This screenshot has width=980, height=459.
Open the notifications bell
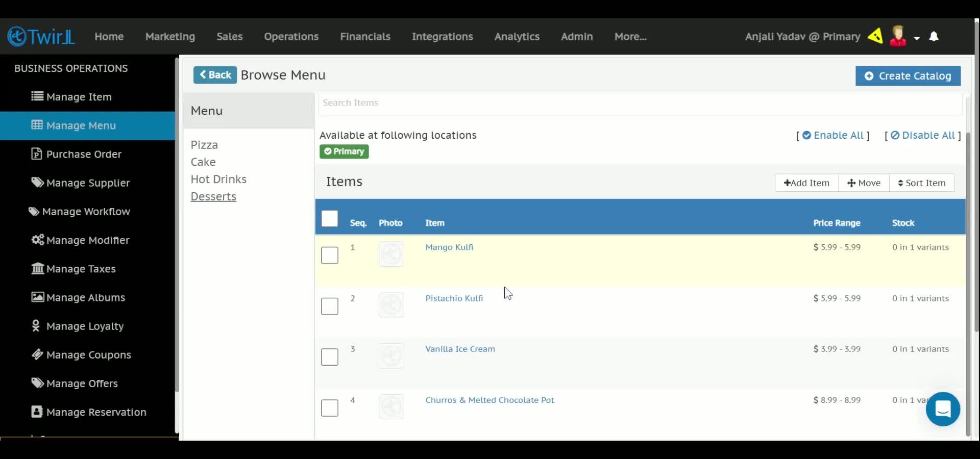tap(934, 36)
